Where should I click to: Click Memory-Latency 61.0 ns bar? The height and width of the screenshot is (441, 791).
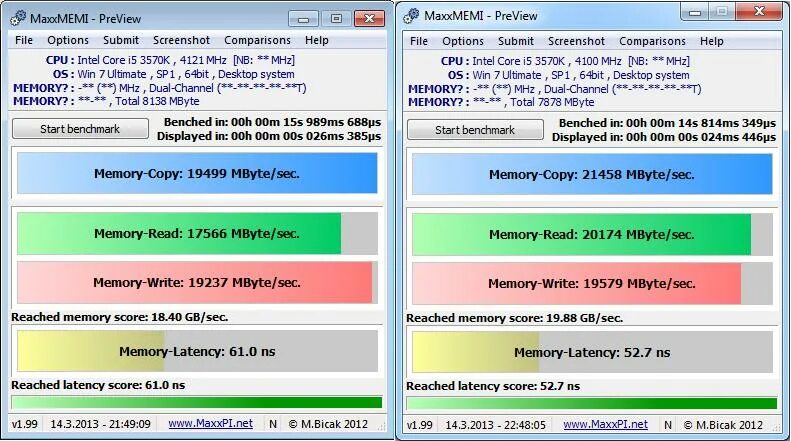pos(197,351)
